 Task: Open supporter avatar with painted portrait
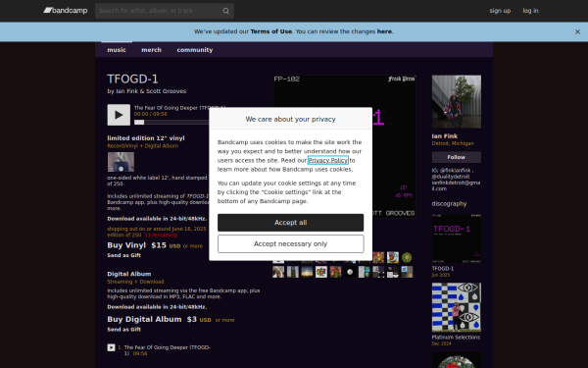click(x=335, y=272)
